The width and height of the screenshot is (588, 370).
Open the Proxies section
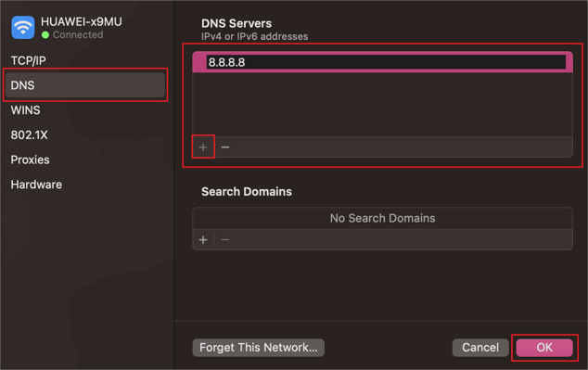30,159
